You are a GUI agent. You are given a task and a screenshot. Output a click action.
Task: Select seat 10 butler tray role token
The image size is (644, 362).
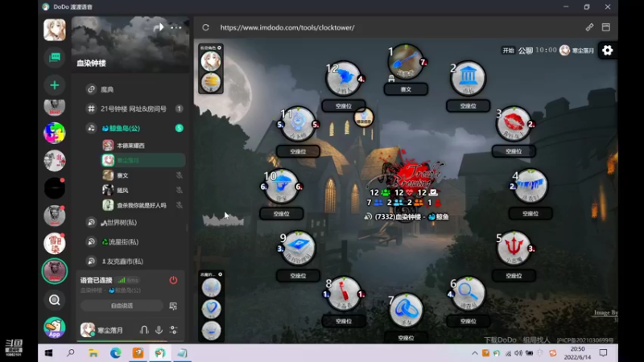(x=281, y=186)
